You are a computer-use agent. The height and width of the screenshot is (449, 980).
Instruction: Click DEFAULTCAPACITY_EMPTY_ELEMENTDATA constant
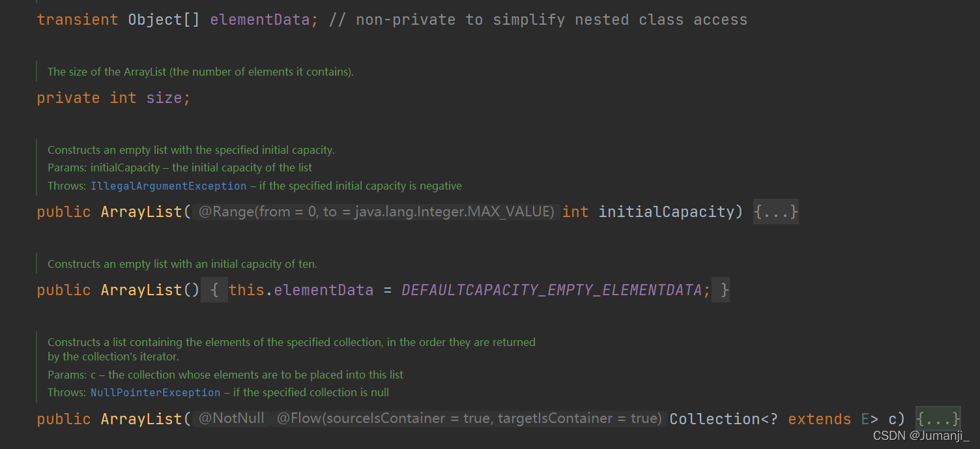point(551,290)
